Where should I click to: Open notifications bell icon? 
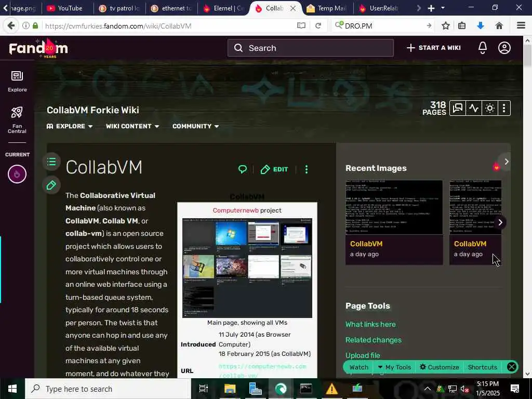click(x=483, y=48)
